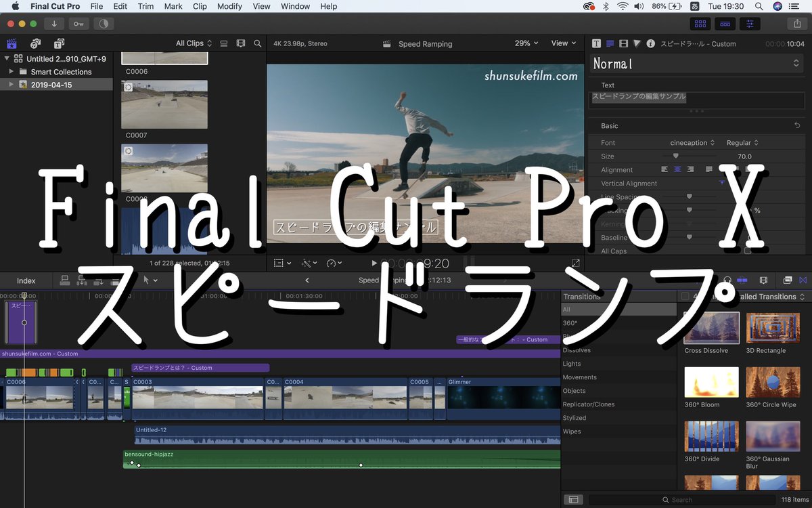Toggle browser filmstrip/list view icon

pos(224,43)
